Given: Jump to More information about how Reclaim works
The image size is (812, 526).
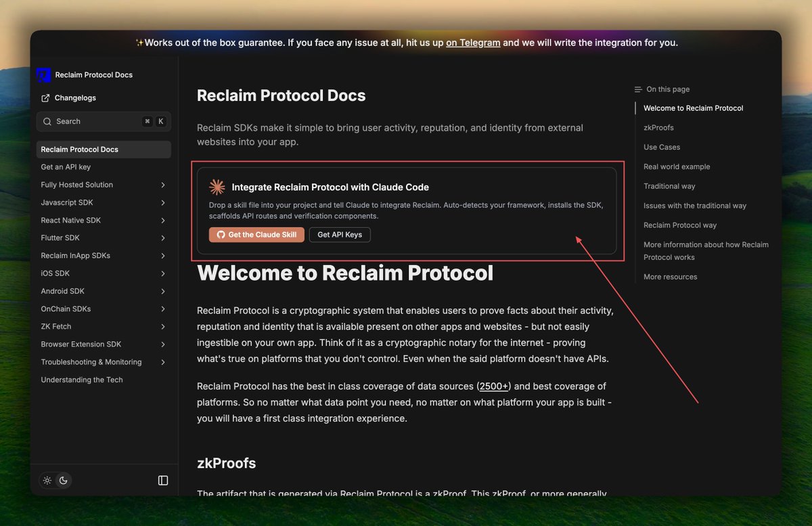Looking at the screenshot, I should (x=706, y=251).
